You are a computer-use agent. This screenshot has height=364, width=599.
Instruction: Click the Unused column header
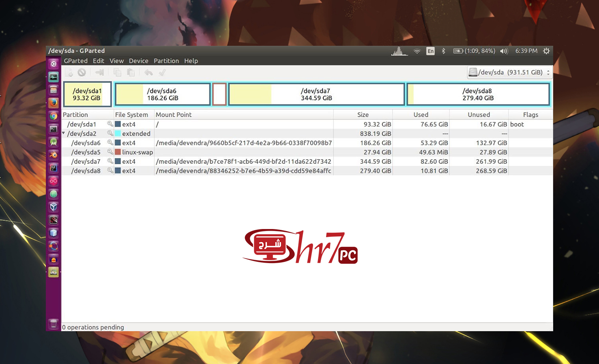coord(479,115)
